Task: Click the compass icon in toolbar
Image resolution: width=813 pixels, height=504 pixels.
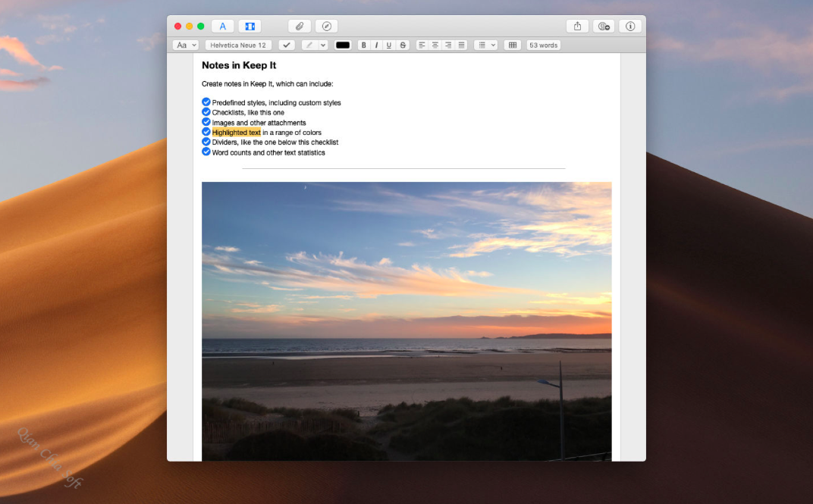Action: 327,27
